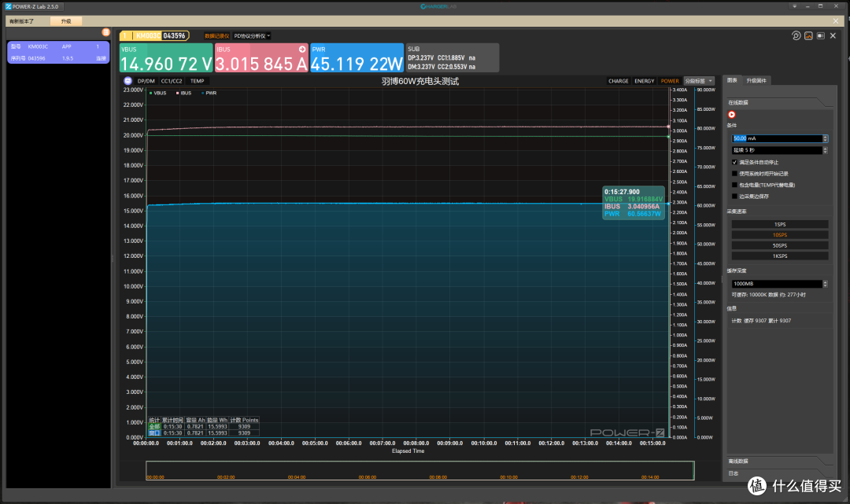
Task: Click the POWER-Z Lab app logo icon
Action: [8, 6]
